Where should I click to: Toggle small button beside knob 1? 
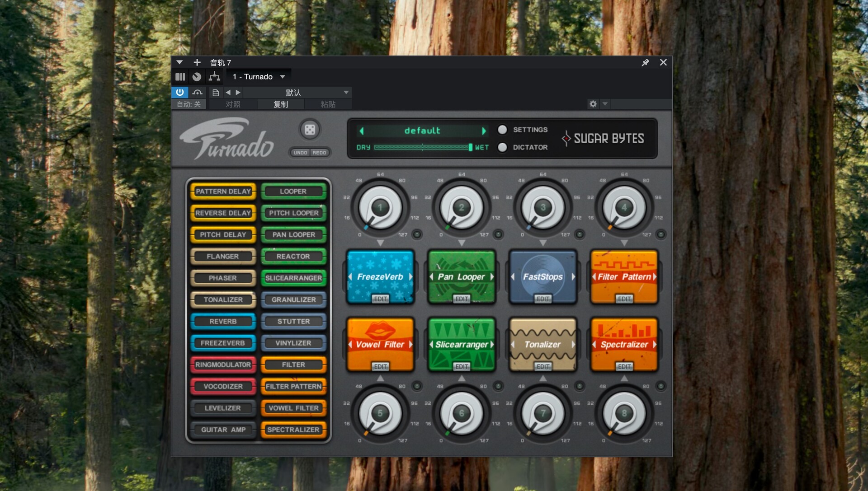pos(417,234)
